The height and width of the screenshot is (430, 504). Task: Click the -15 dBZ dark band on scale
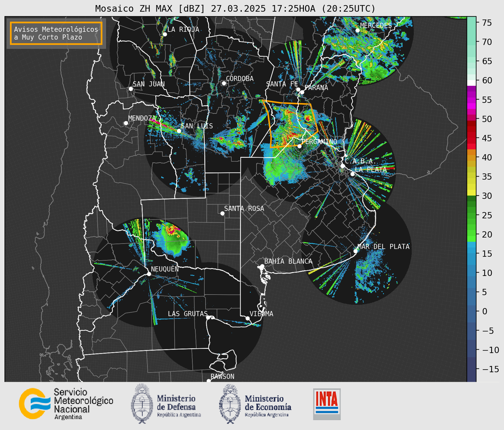tap(471, 369)
